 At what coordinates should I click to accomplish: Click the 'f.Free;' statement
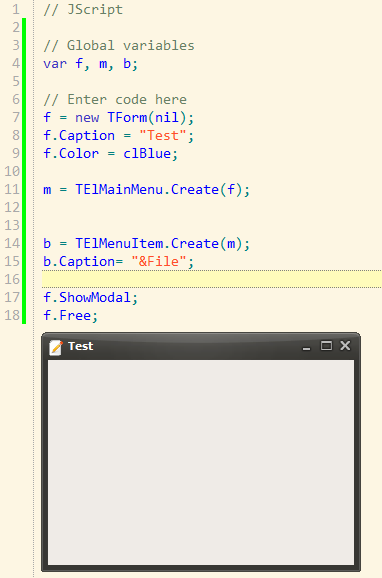point(71,316)
